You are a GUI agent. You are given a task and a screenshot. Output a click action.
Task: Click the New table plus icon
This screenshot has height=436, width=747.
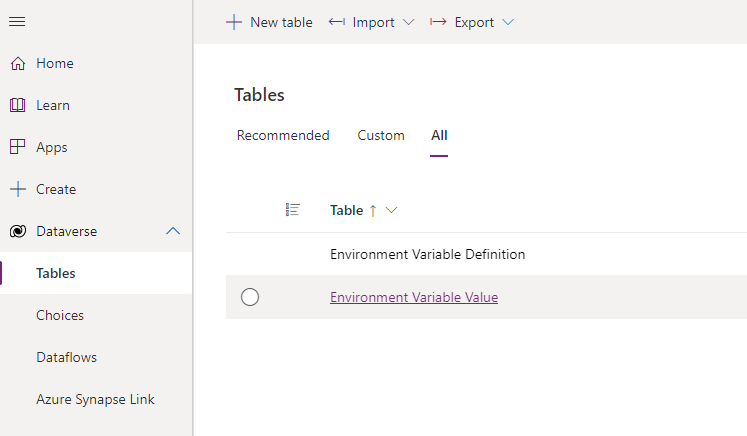pyautogui.click(x=234, y=22)
